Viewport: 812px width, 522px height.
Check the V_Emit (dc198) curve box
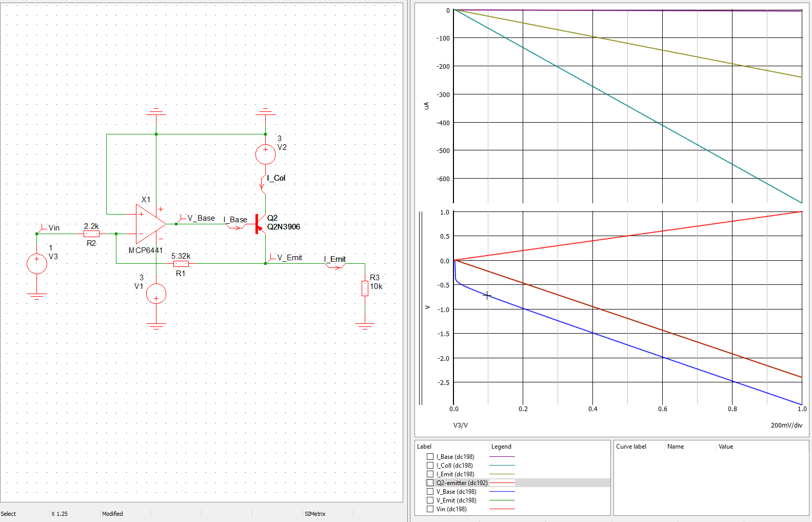coord(430,500)
